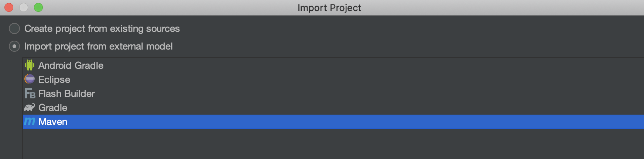The image size is (644, 159).
Task: Close the Import Project dialog with red button
Action: 9,7
